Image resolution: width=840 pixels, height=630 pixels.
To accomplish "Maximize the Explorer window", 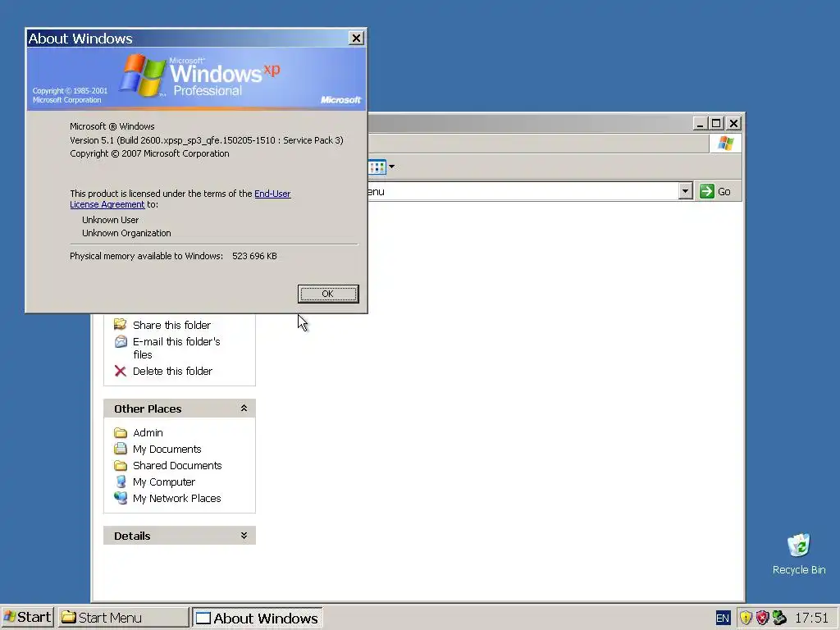I will point(716,123).
